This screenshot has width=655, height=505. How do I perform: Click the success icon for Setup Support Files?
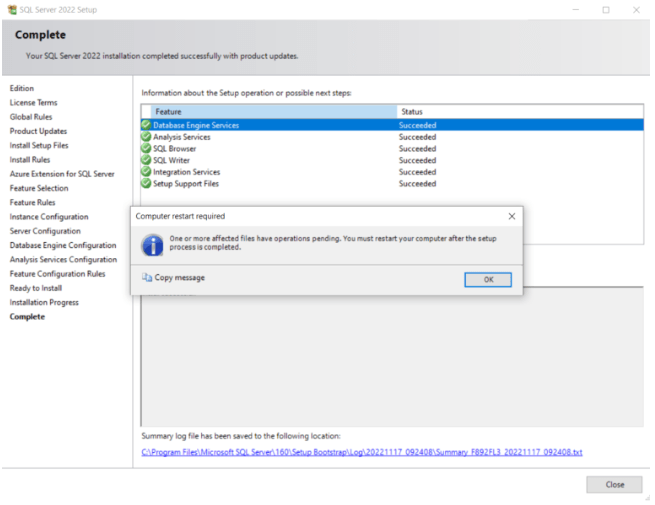tap(146, 184)
